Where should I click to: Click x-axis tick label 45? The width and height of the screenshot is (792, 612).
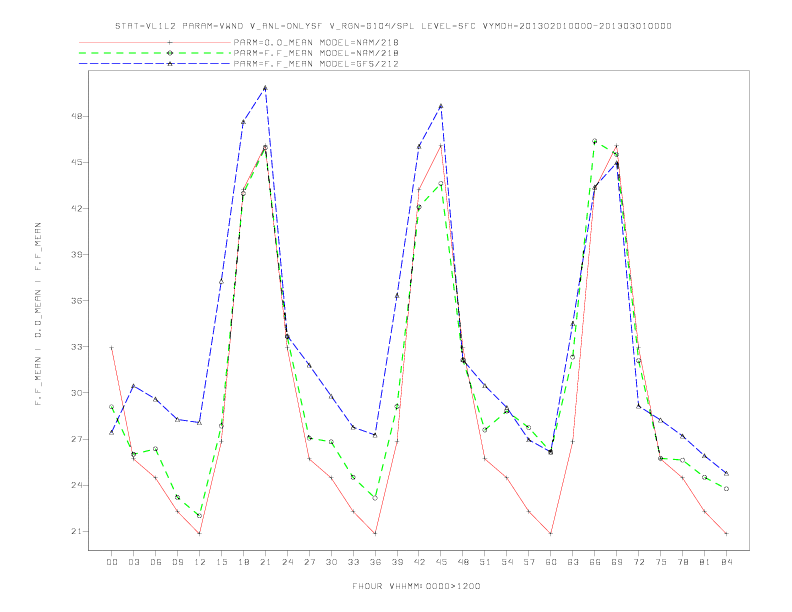pyautogui.click(x=441, y=562)
